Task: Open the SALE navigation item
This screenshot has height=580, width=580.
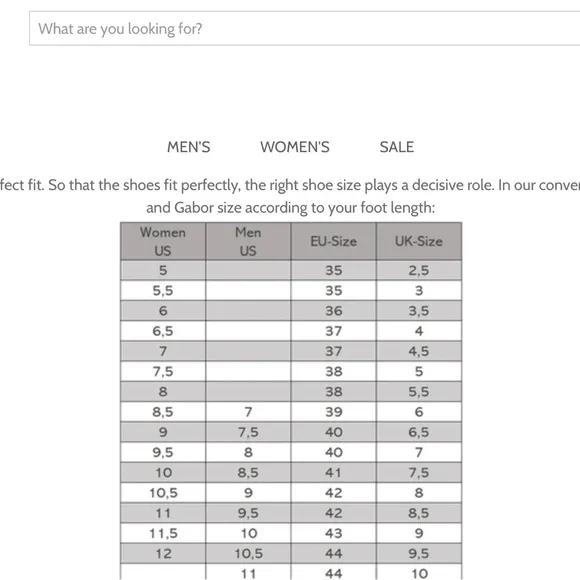Action: click(x=397, y=147)
